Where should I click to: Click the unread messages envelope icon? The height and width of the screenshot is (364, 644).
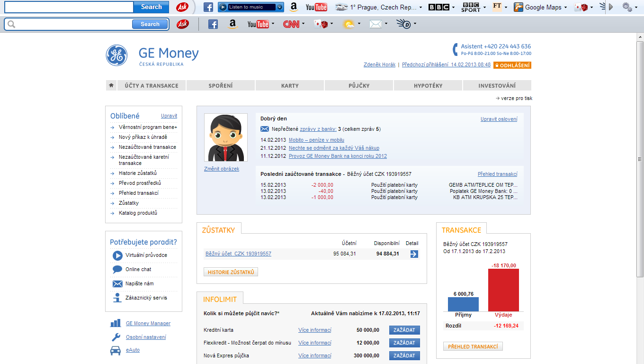tap(265, 129)
